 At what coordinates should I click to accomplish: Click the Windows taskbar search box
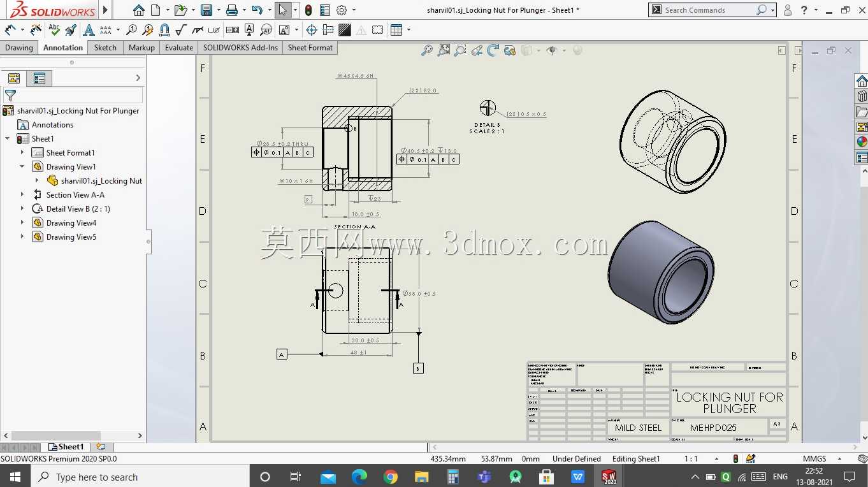click(139, 477)
